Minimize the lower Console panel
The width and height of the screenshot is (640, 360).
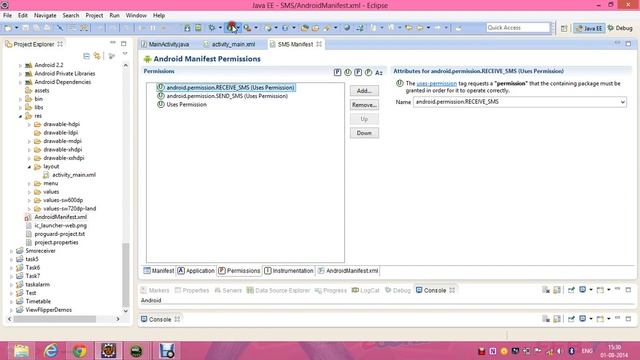tap(618, 318)
